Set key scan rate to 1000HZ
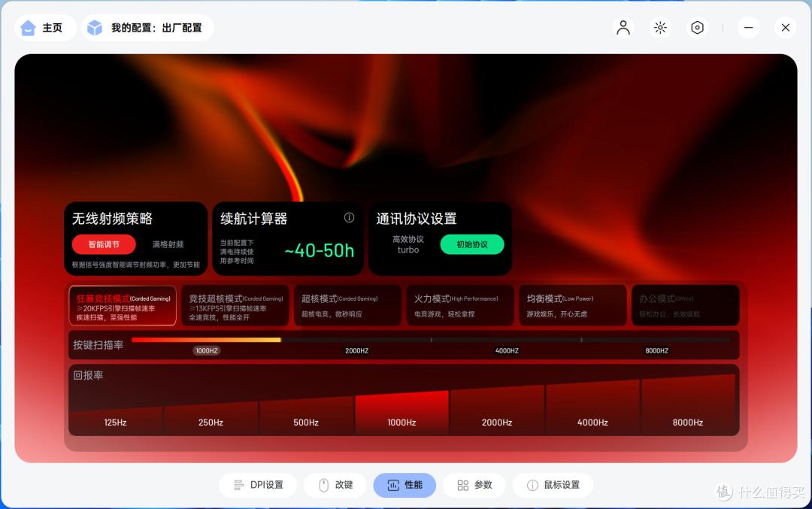Viewport: 812px width, 509px height. pyautogui.click(x=207, y=350)
